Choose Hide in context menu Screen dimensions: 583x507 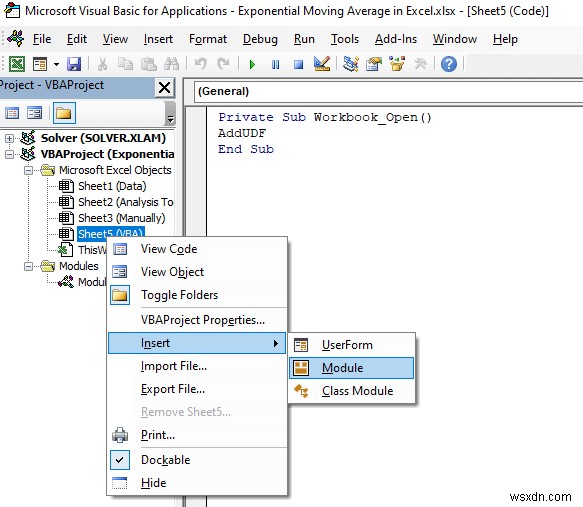click(x=197, y=483)
